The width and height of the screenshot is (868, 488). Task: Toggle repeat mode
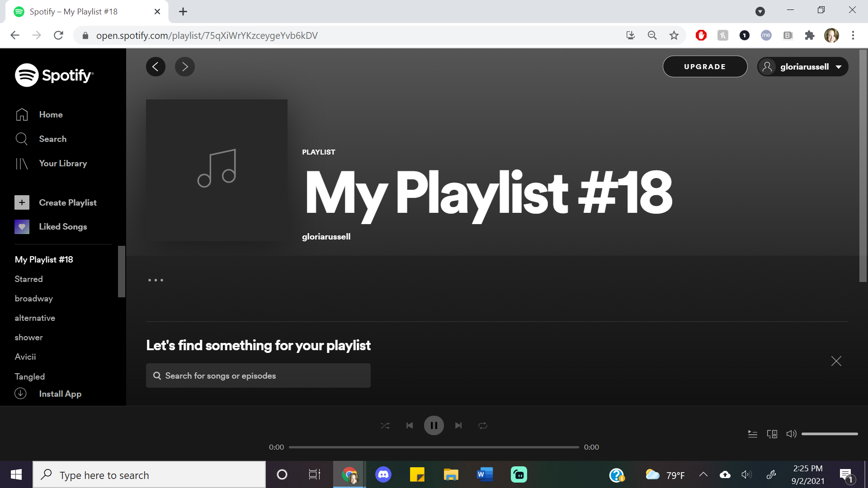click(x=483, y=426)
